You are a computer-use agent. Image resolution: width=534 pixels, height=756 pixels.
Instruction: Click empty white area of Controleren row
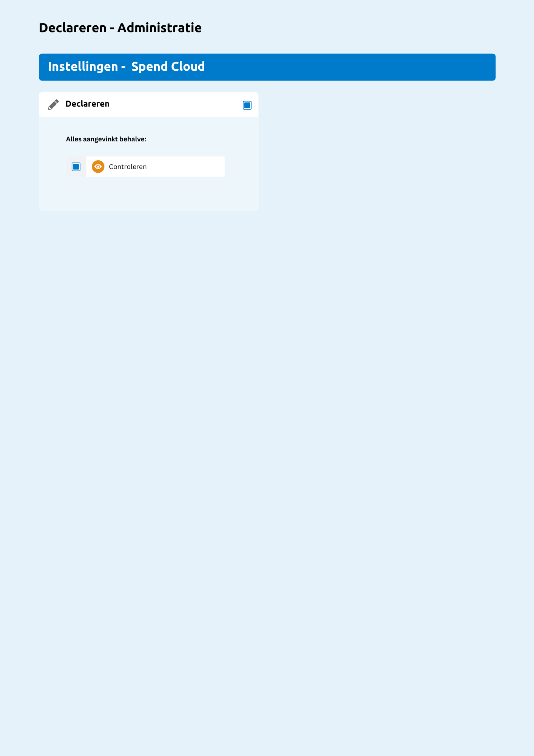[185, 167]
